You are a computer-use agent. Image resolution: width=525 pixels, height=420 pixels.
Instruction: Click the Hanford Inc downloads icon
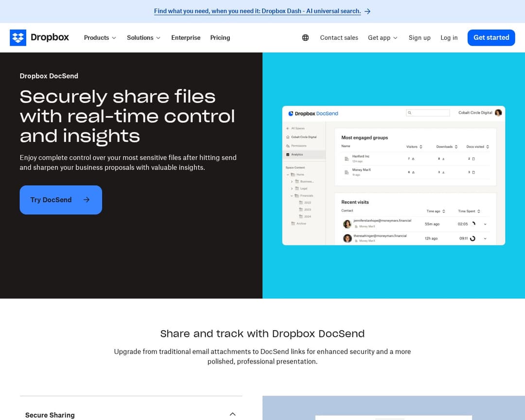pos(443,159)
